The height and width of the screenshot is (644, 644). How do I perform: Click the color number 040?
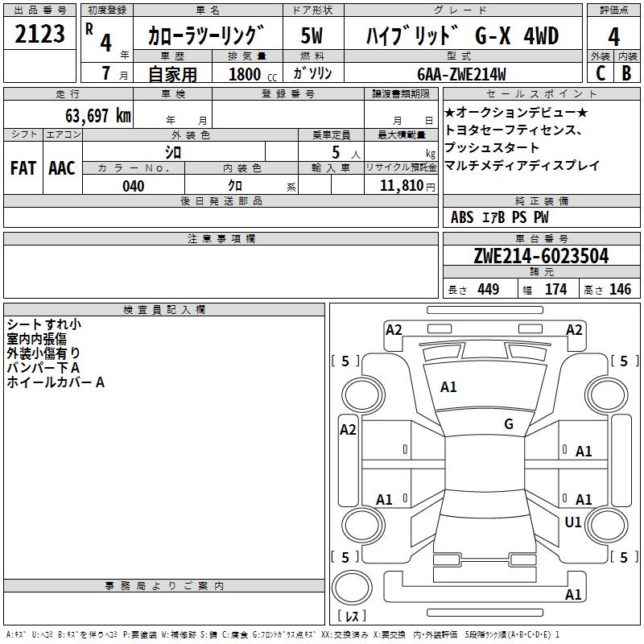(134, 186)
